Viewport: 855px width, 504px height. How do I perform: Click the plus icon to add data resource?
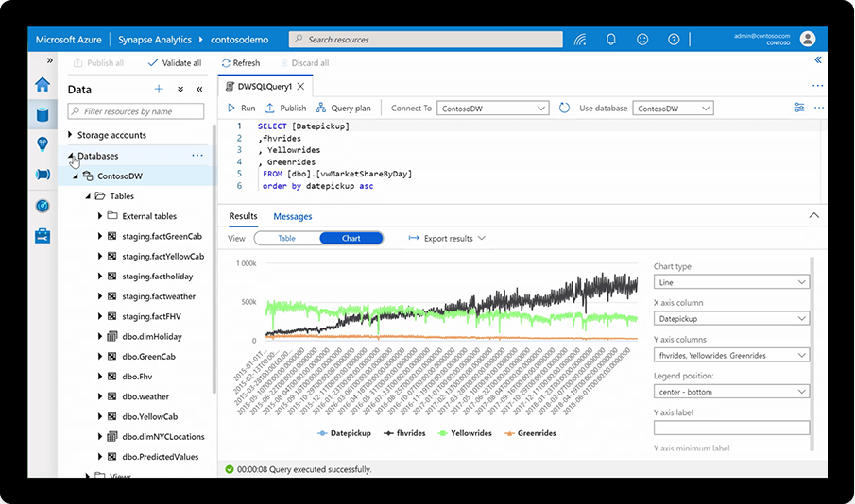(x=159, y=89)
